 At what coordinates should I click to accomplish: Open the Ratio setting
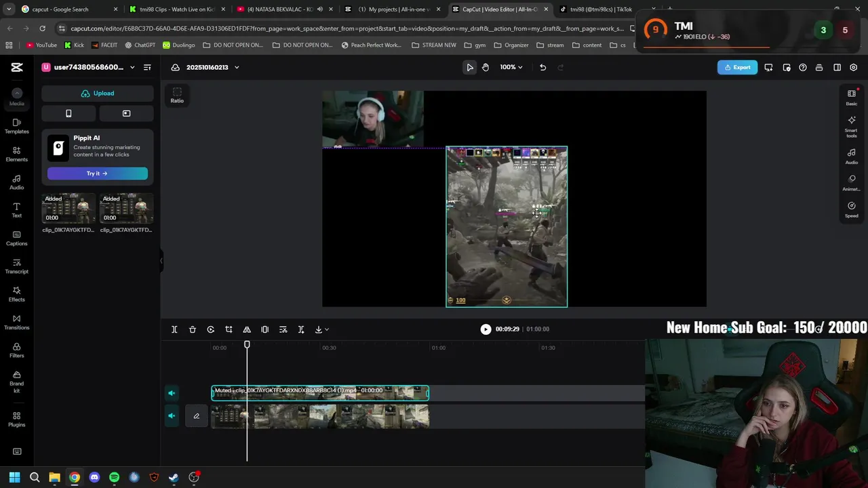[177, 95]
